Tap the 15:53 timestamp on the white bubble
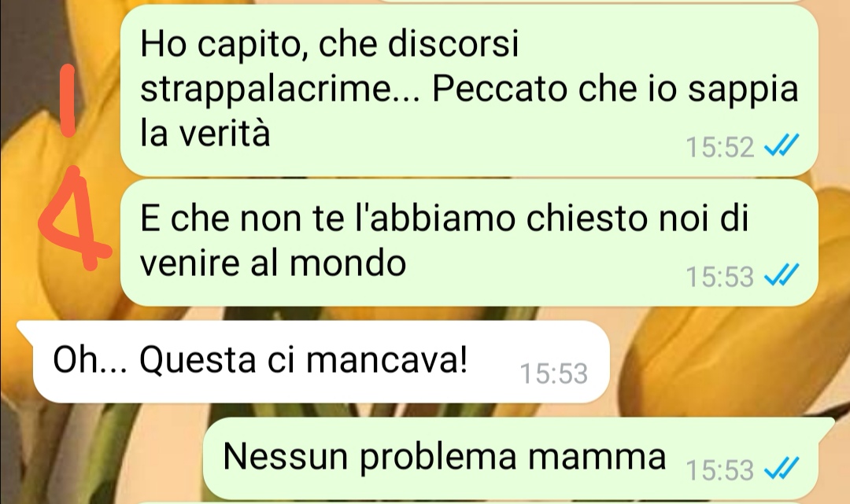This screenshot has height=504, width=850. pyautogui.click(x=553, y=373)
